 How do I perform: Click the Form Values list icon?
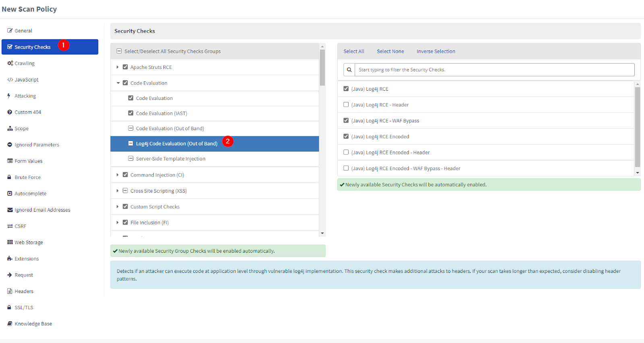pyautogui.click(x=10, y=161)
